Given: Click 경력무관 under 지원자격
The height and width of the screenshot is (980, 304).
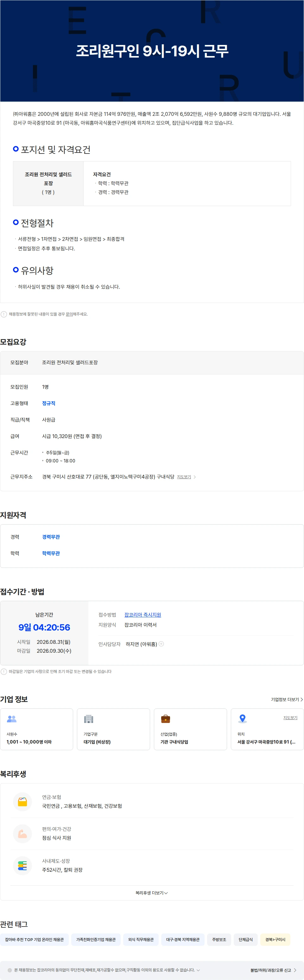Looking at the screenshot, I should pyautogui.click(x=51, y=537).
